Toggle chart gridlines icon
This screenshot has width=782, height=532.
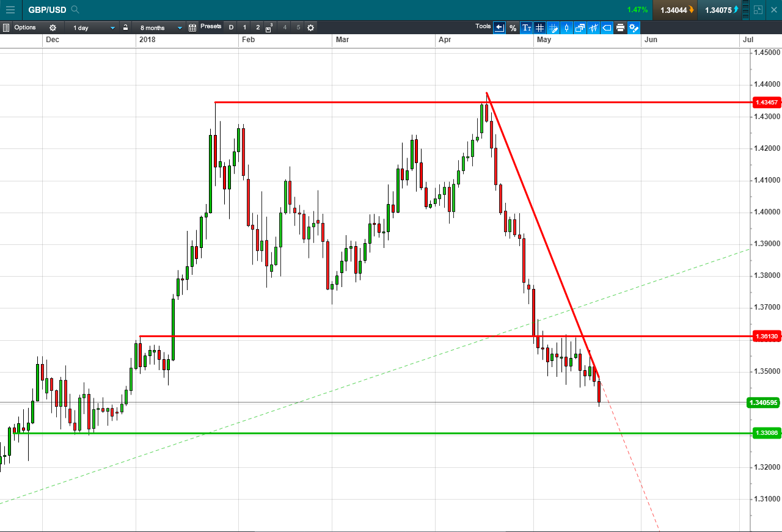(x=539, y=27)
